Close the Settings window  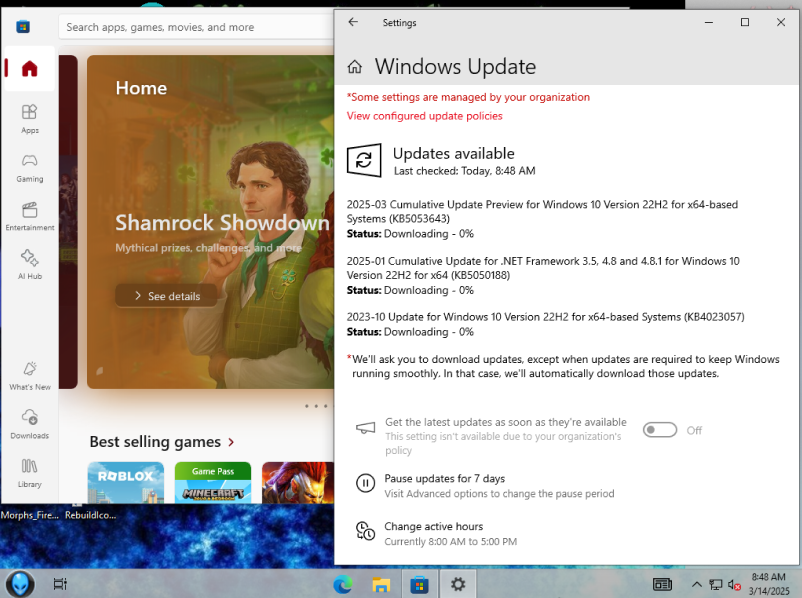tap(781, 23)
